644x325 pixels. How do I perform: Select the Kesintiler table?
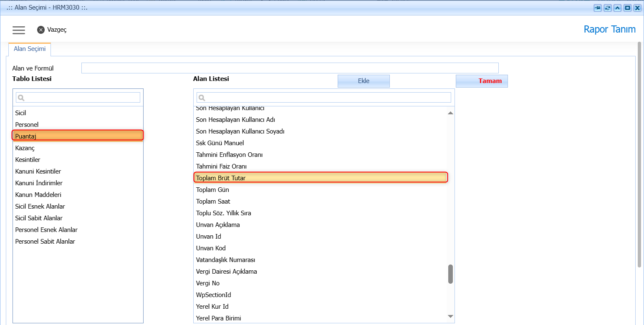pyautogui.click(x=78, y=160)
